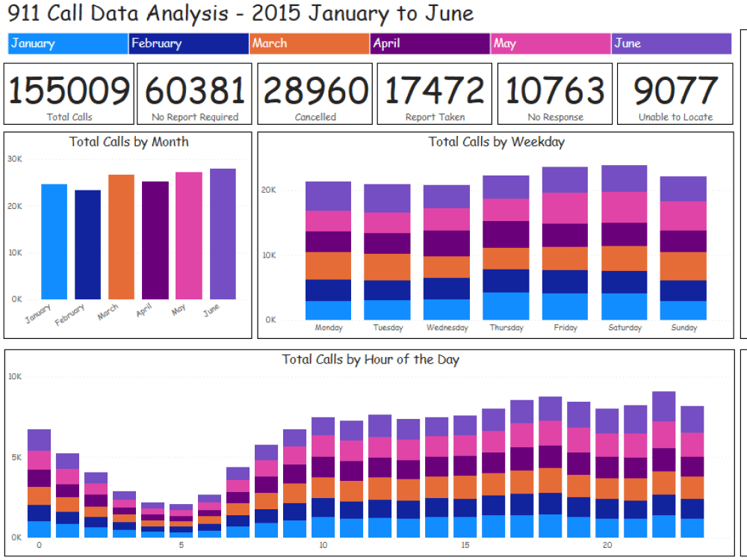Screen dimensions: 747x560
Task: Click the Cancelled calls counter
Action: (314, 92)
